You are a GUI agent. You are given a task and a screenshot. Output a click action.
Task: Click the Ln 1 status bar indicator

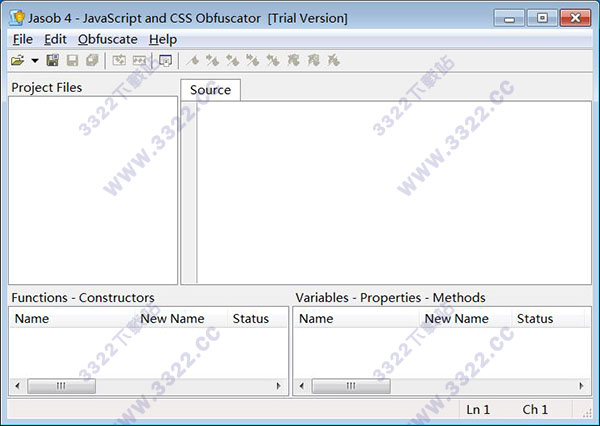(x=478, y=410)
